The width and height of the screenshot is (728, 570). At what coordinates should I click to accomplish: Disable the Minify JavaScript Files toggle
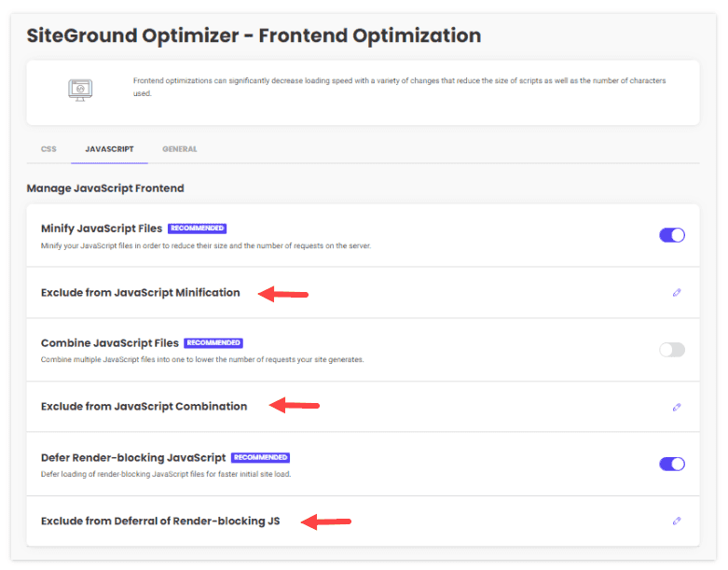pos(672,235)
